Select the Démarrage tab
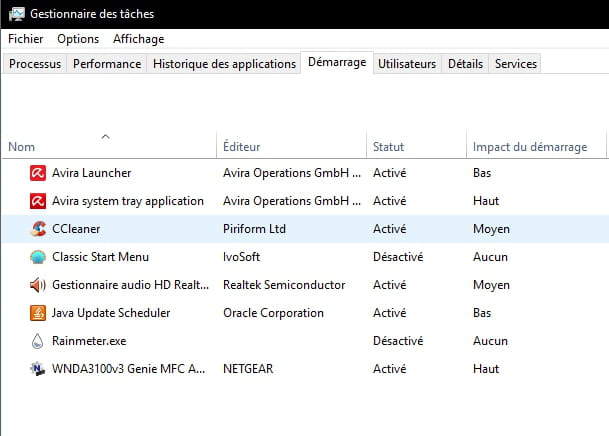This screenshot has width=609, height=436. 337,62
